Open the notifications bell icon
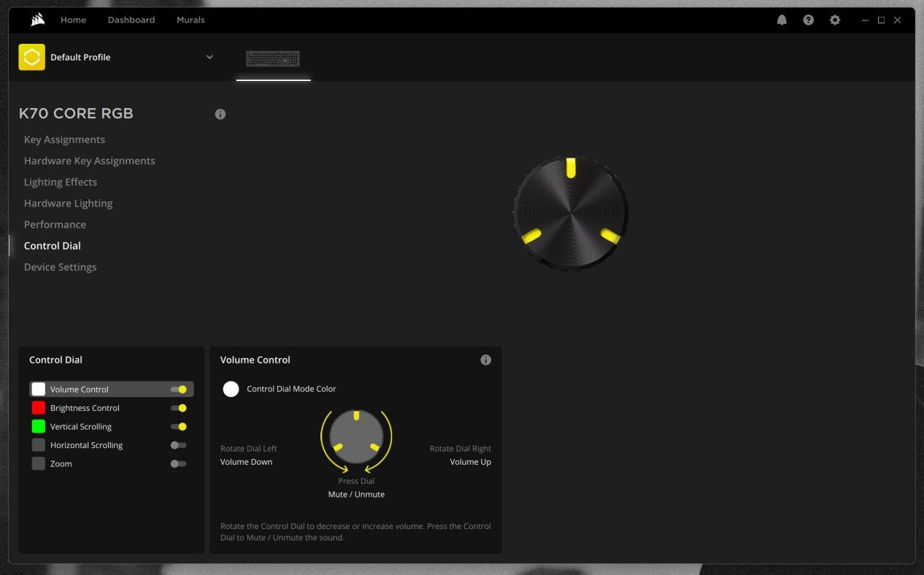 click(782, 20)
